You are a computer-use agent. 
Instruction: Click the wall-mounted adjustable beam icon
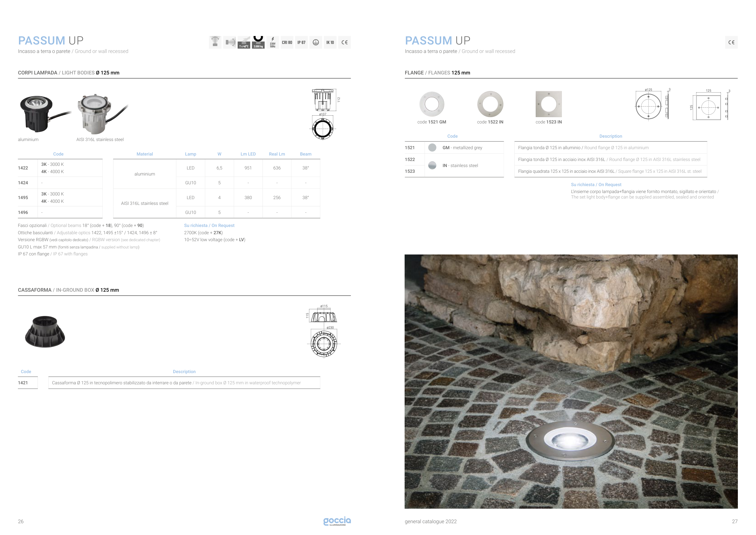(230, 42)
